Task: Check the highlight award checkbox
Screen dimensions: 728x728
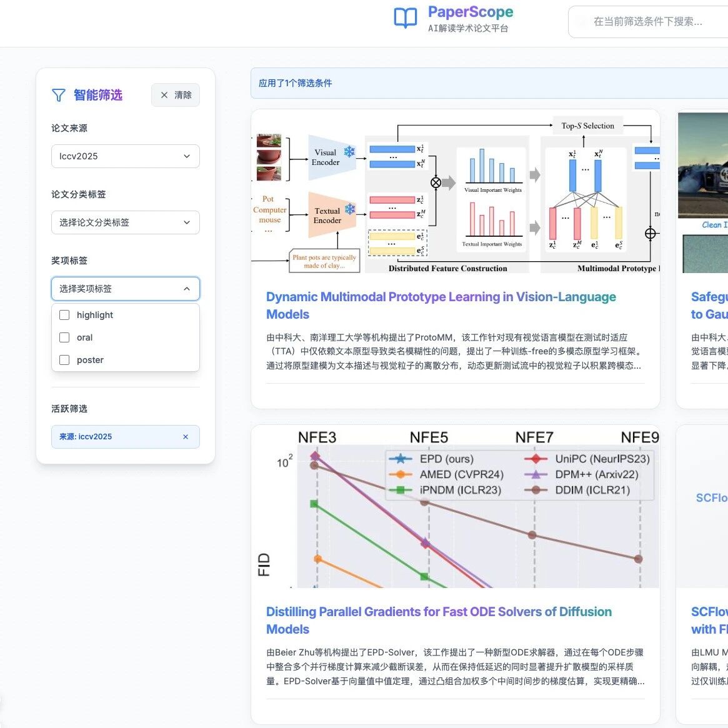Action: [x=64, y=315]
